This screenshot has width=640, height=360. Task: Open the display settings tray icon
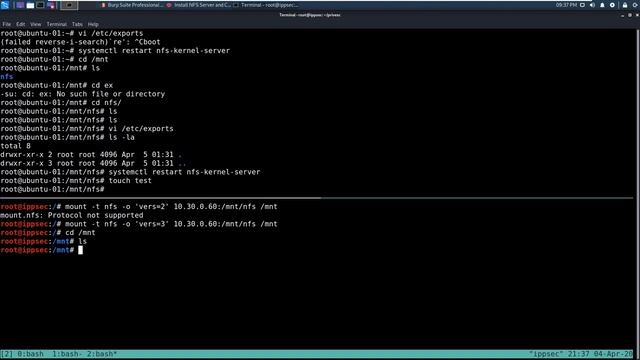click(x=582, y=5)
